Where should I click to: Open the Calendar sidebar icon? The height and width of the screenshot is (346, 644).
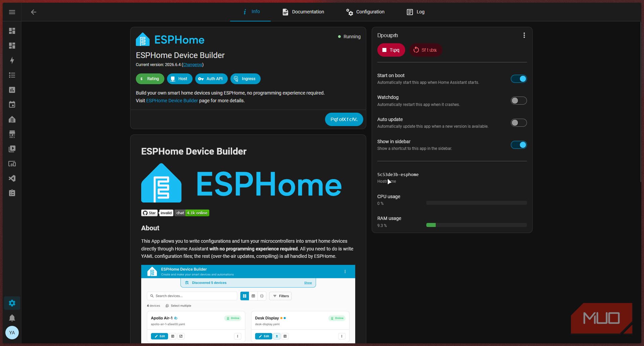point(12,105)
